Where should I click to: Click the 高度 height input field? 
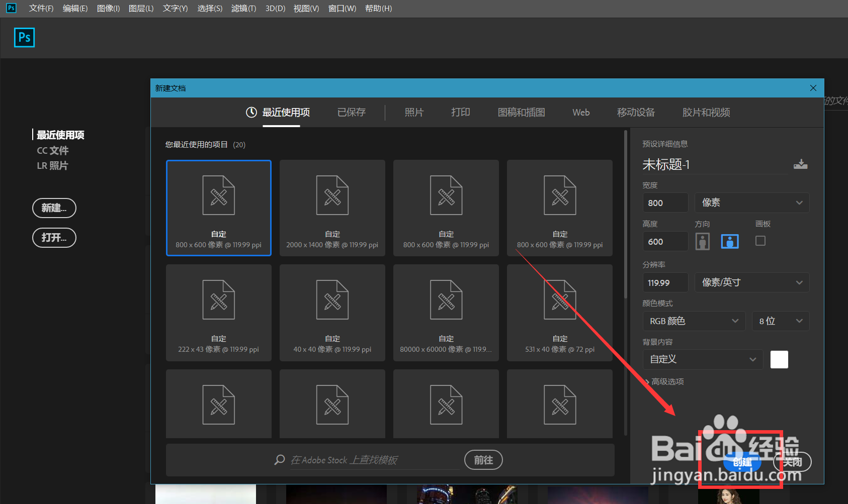(665, 241)
